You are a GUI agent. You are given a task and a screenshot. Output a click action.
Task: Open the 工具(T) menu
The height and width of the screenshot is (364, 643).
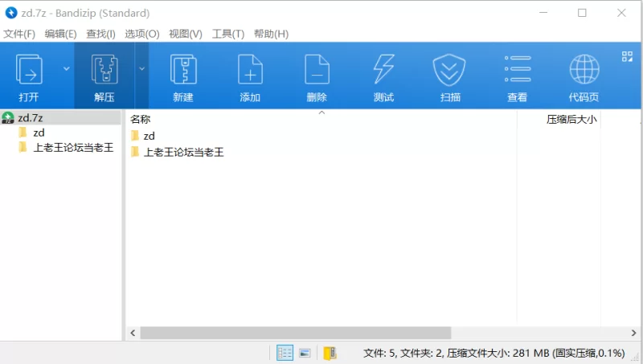227,34
